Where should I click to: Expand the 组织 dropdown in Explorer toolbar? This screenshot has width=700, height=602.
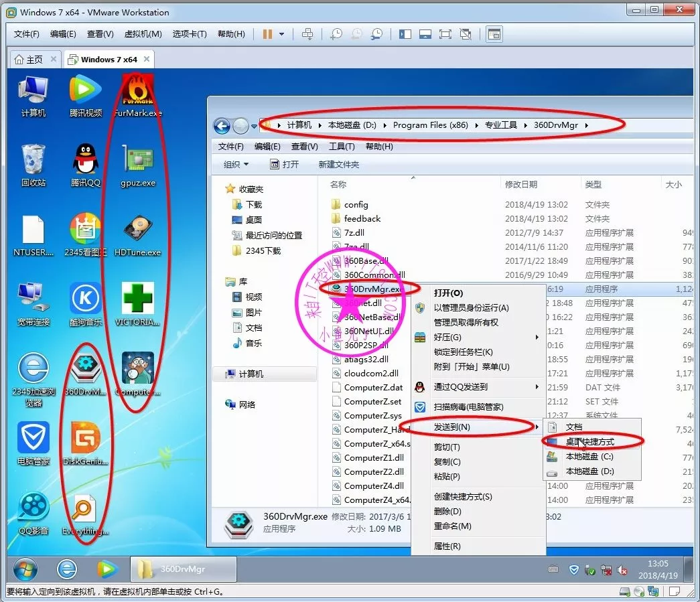click(x=236, y=164)
